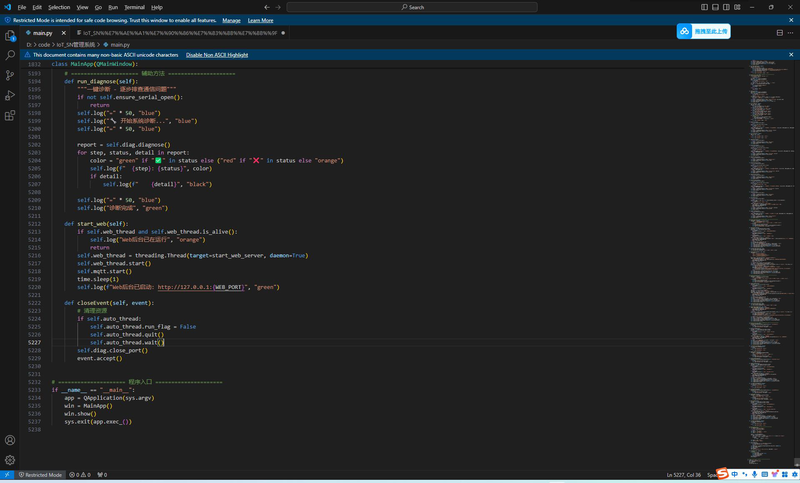The height and width of the screenshot is (483, 800).
Task: Open the Run menu
Action: [x=113, y=7]
